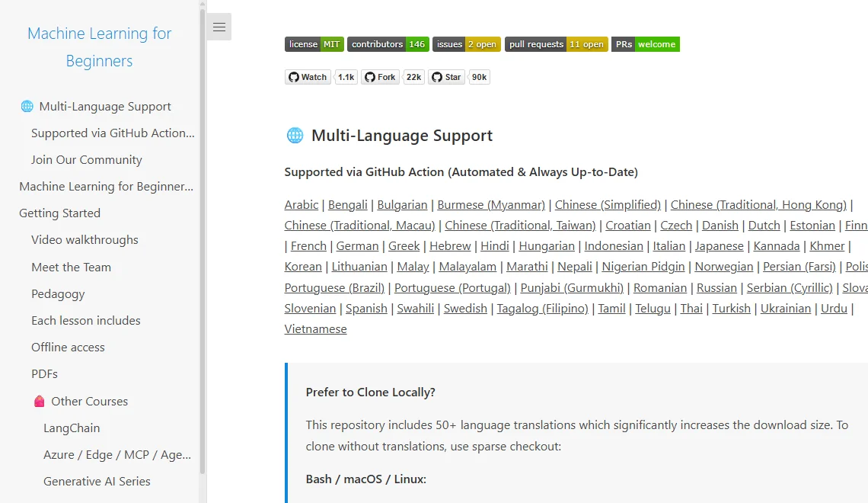Open Getting Started in sidebar

click(60, 213)
